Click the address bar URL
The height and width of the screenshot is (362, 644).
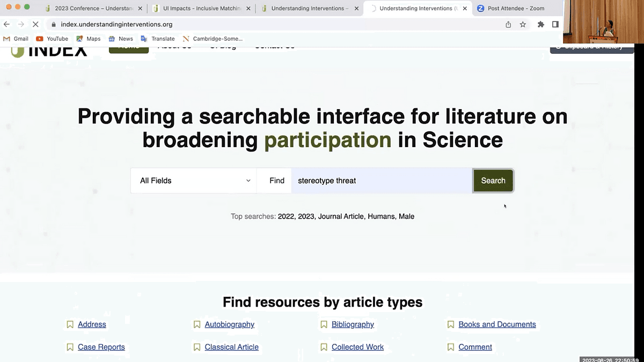(x=116, y=24)
